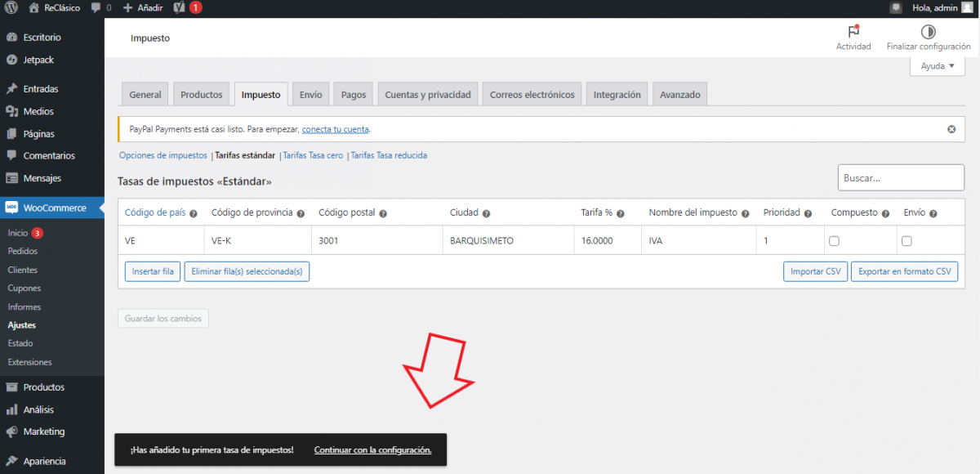Click help icon beside Código postal
Viewport: 980px width, 474px height.
(x=383, y=213)
